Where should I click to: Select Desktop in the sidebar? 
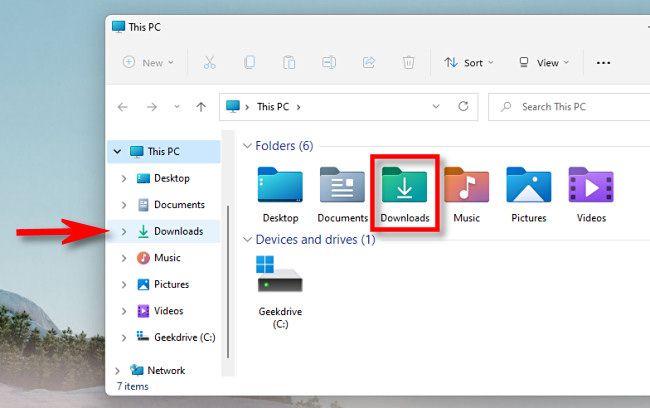pyautogui.click(x=164, y=178)
